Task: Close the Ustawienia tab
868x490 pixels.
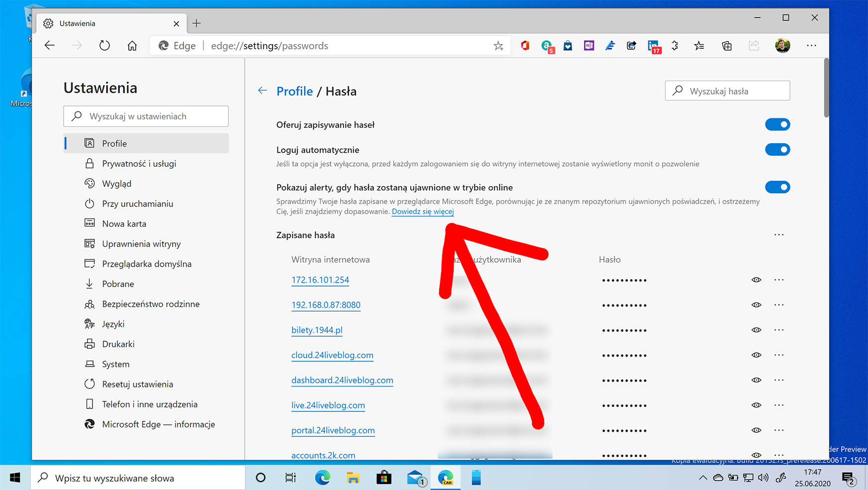Action: 176,23
